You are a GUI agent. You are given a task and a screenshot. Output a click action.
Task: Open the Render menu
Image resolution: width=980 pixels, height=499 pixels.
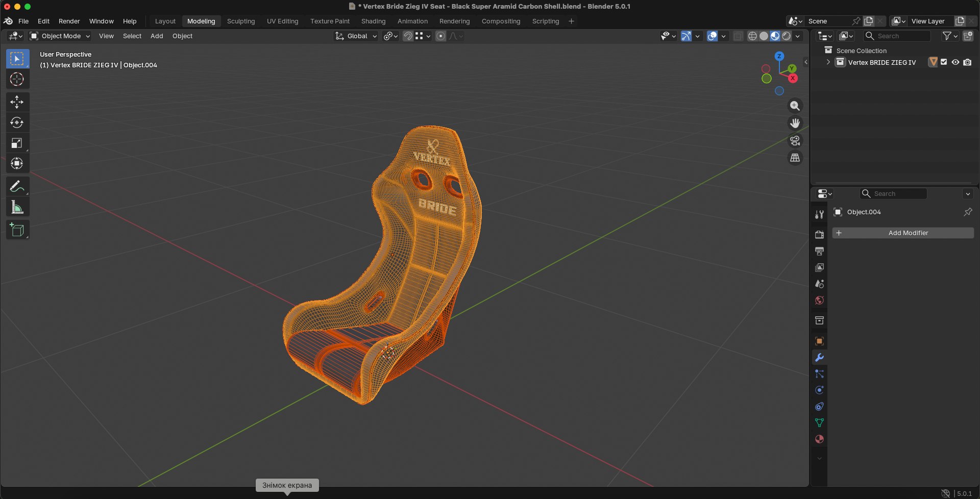click(69, 21)
